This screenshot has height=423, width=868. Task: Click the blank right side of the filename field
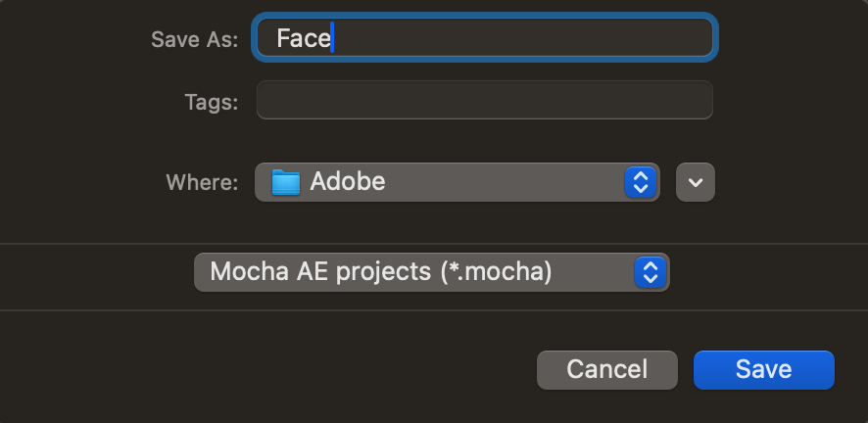[x=554, y=37]
